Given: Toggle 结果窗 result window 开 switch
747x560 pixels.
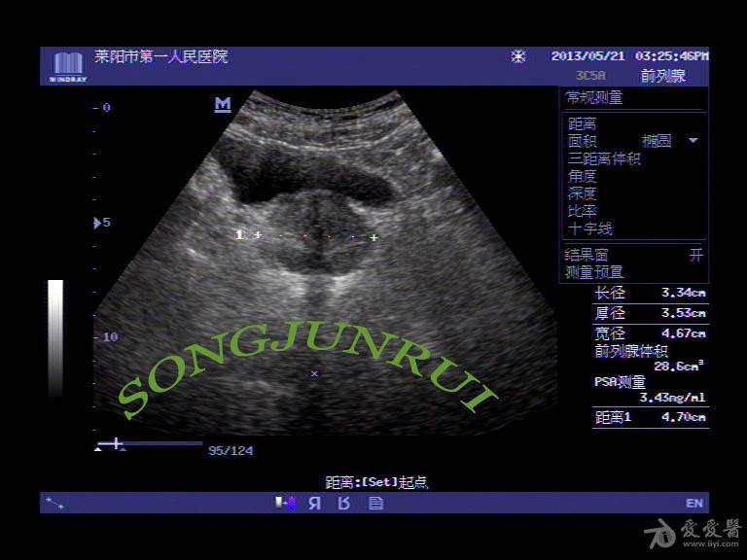Looking at the screenshot, I should pos(695,256).
